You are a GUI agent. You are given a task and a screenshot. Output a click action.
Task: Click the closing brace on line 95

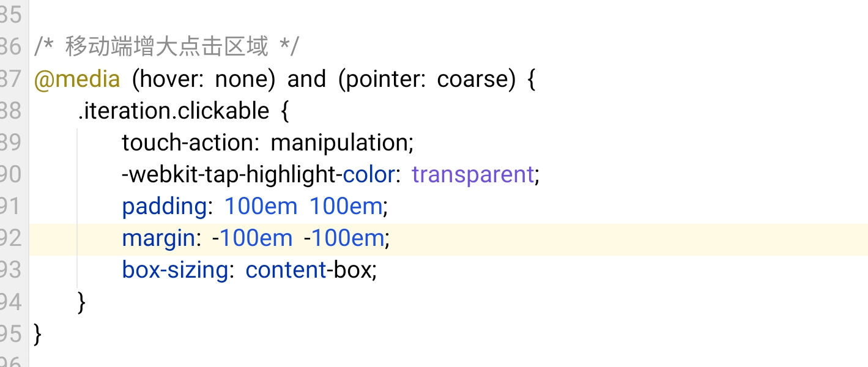(38, 334)
